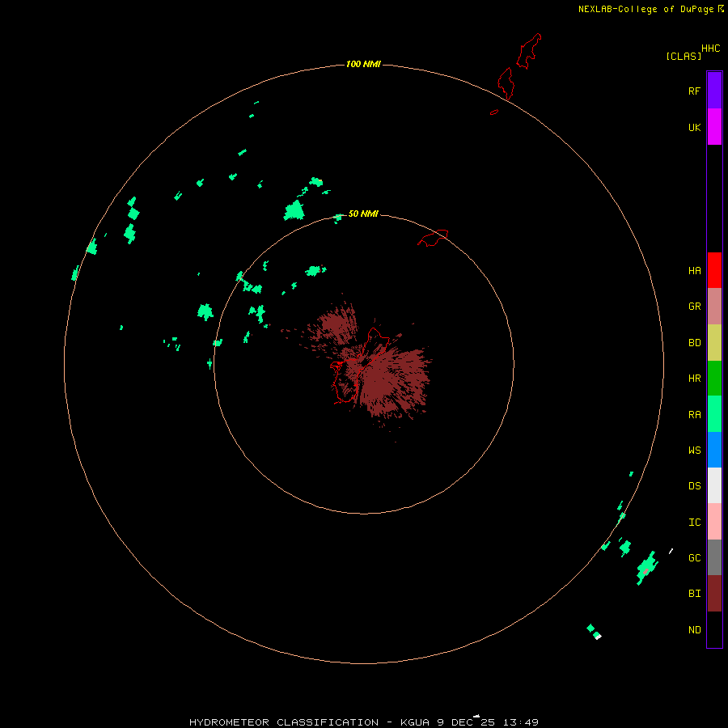Click the [CLAS] units label

pyautogui.click(x=684, y=56)
